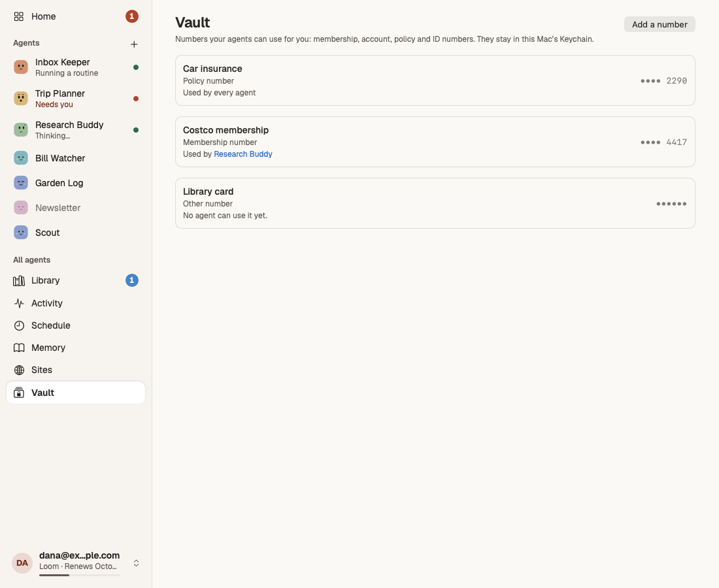Click the Newsletter avatar icon
Screen dimensions: 719x588
pos(21,208)
